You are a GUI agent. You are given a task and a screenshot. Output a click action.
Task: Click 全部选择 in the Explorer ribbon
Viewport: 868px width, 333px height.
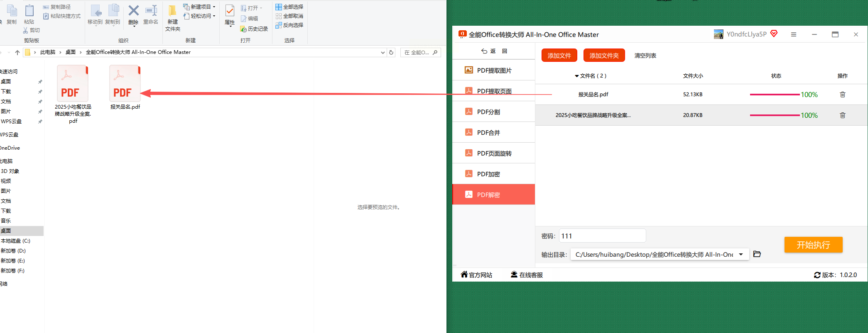(289, 7)
